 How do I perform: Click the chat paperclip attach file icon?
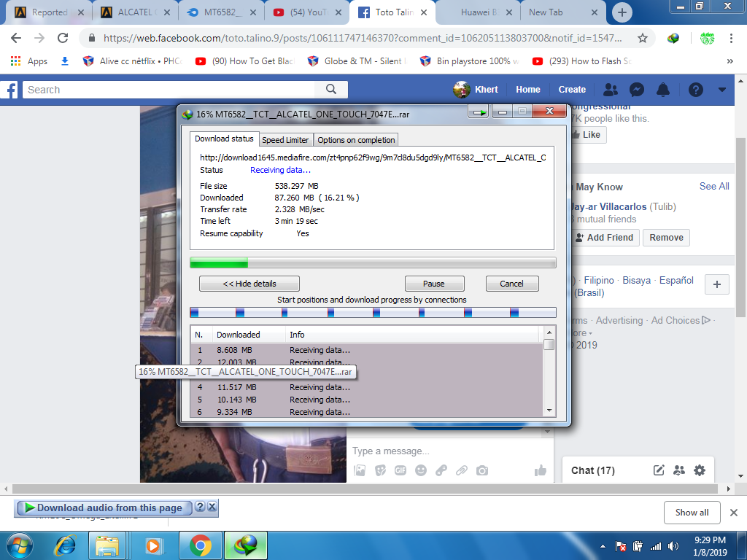click(461, 470)
